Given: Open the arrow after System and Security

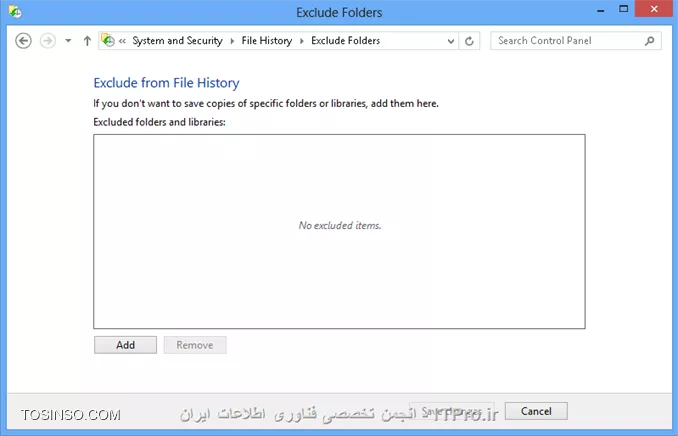Looking at the screenshot, I should coord(232,41).
